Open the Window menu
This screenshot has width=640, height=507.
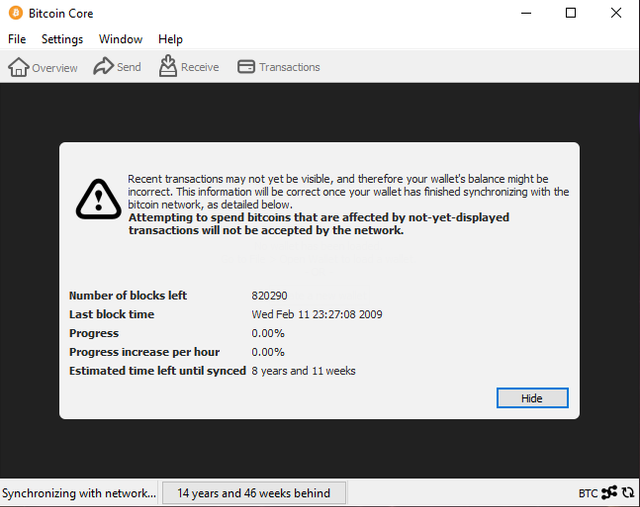coord(120,39)
